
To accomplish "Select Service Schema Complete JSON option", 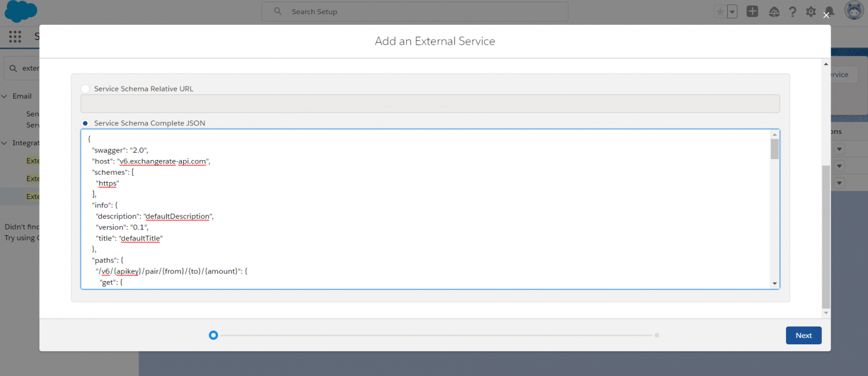I will pos(85,123).
